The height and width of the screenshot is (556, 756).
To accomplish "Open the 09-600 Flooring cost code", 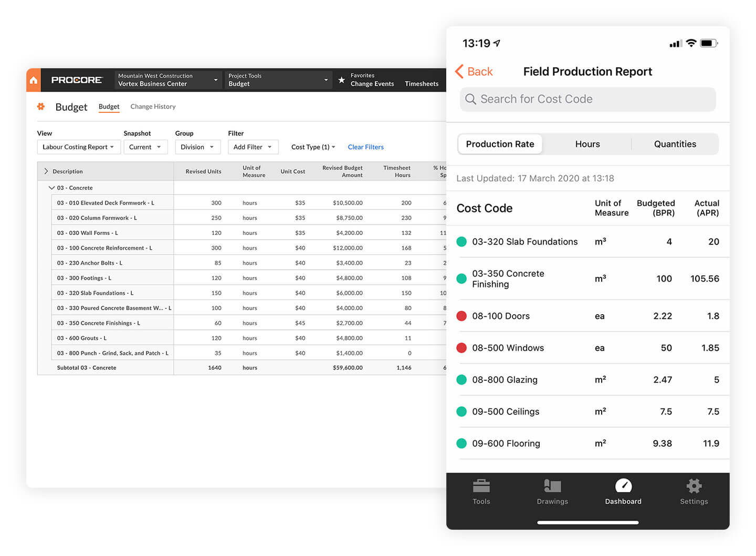I will [587, 443].
